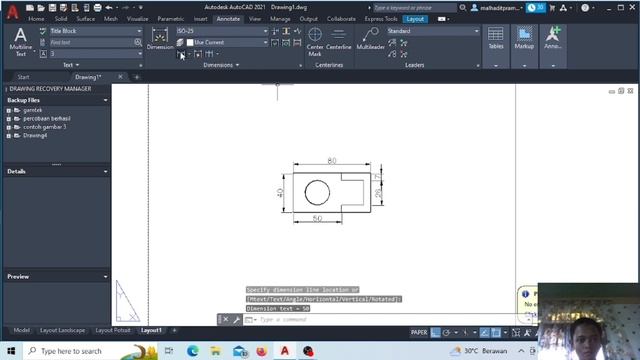The image size is (640, 360).
Task: Click the jogged linear dimension icon
Action: click(297, 31)
